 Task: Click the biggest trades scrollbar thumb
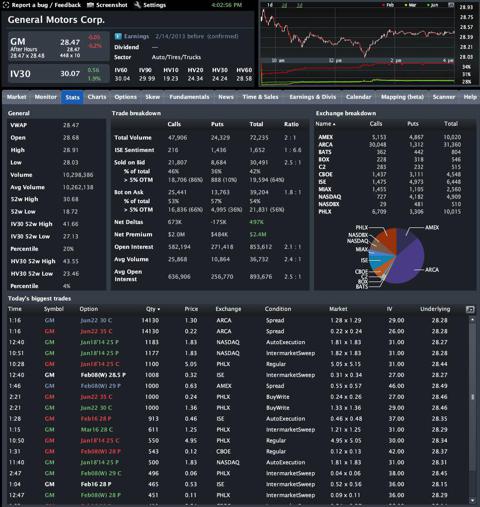click(x=472, y=397)
